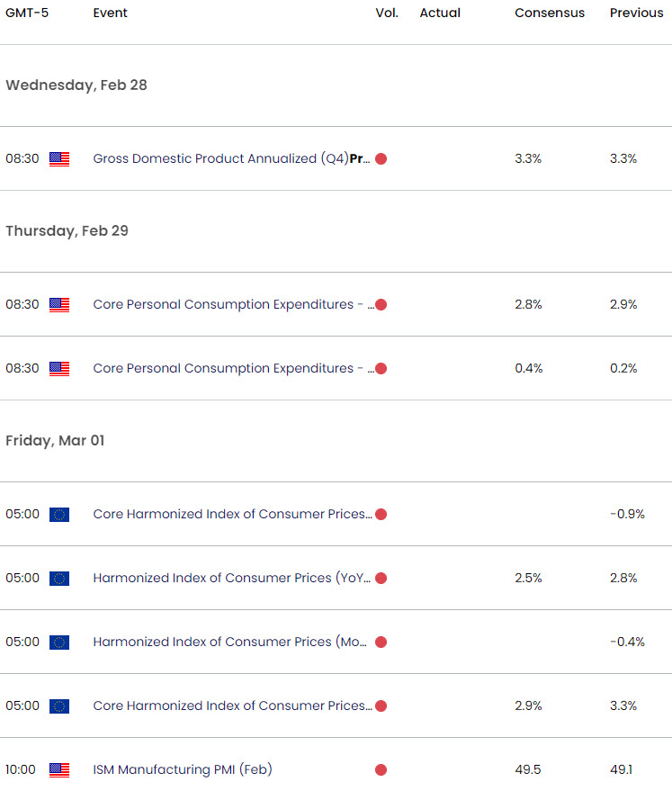The width and height of the screenshot is (672, 791).
Task: Click the EU flag on the Harmonized Index row with -0.4% previous
Action: 59,643
